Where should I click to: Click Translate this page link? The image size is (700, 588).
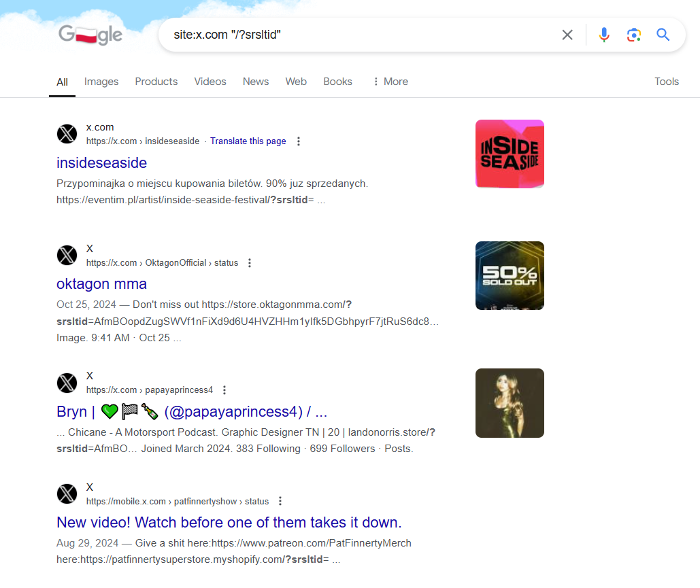248,141
